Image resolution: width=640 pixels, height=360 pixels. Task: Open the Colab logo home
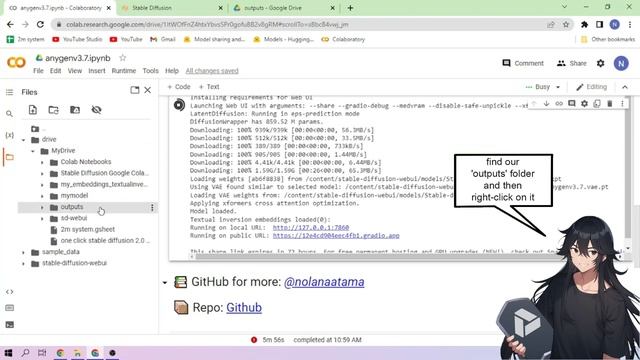pos(16,62)
